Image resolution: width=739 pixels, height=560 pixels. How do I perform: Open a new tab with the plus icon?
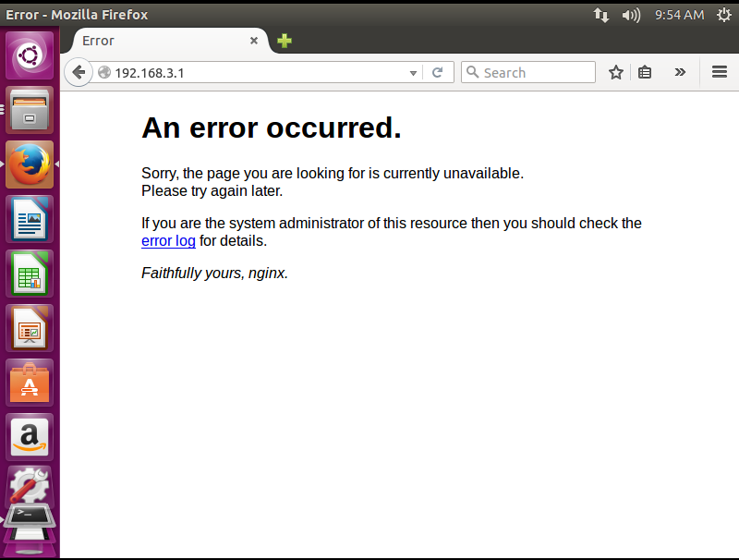click(x=285, y=41)
